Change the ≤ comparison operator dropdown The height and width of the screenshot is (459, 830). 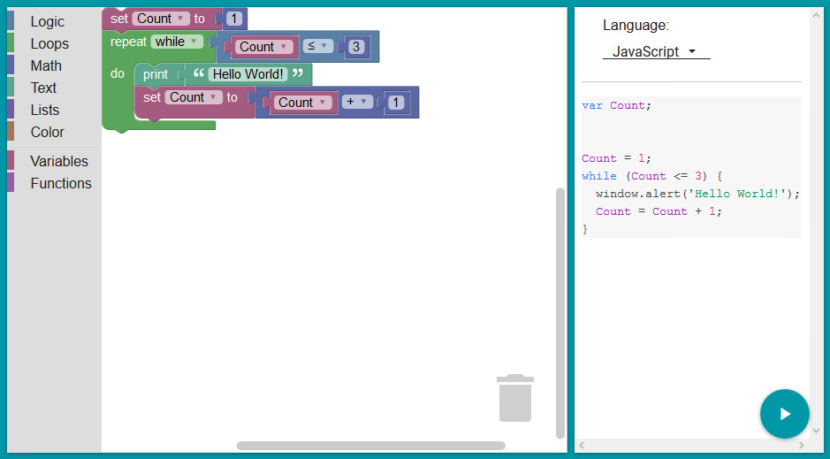click(x=318, y=46)
